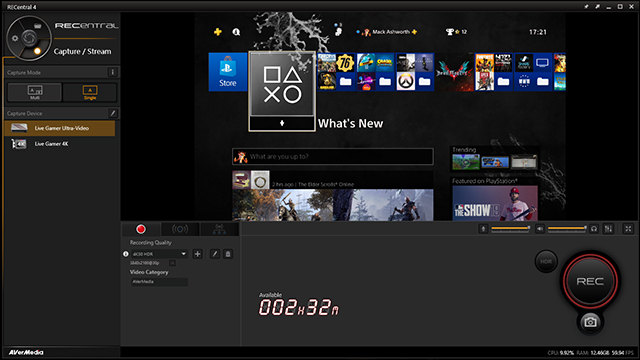Click MLB The Show 19 featured banner
The image size is (640, 360).
[495, 203]
